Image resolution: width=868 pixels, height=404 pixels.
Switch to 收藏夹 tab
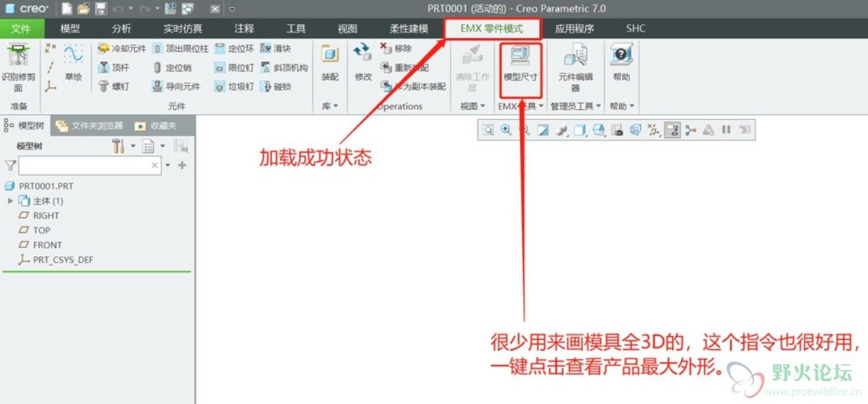156,125
